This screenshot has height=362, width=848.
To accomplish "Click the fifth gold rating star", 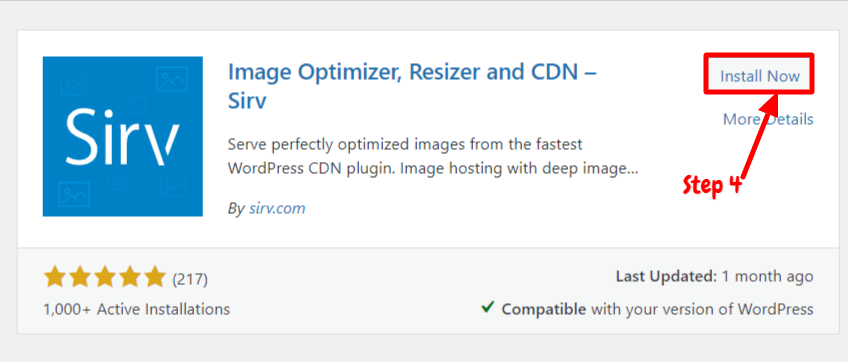I will click(153, 277).
